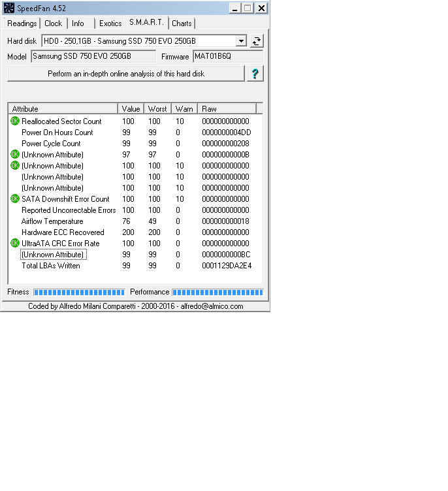The image size is (448, 491).
Task: Open the Hard disk dropdown arrow
Action: point(241,41)
